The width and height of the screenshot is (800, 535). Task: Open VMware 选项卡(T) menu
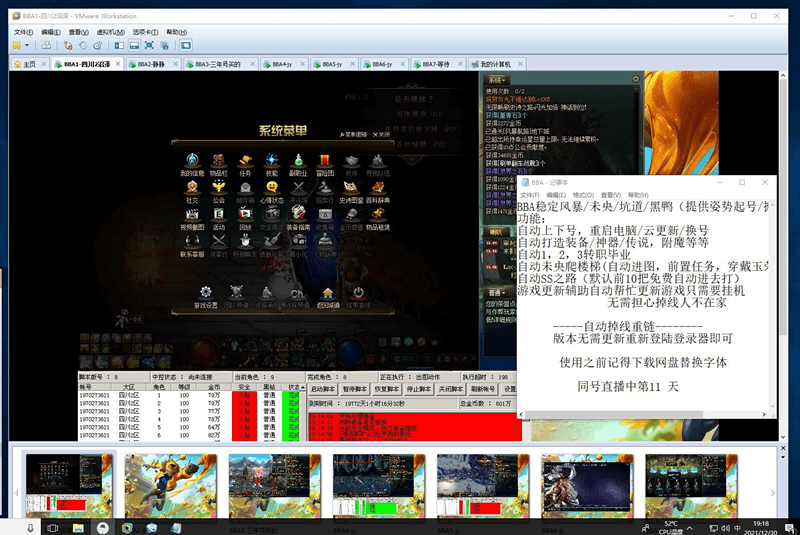tap(145, 32)
